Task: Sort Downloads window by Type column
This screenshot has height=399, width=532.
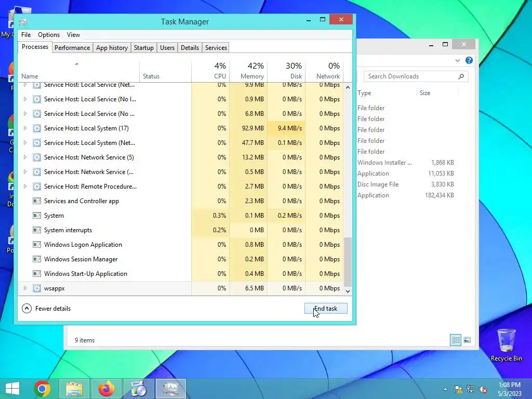Action: tap(386, 93)
